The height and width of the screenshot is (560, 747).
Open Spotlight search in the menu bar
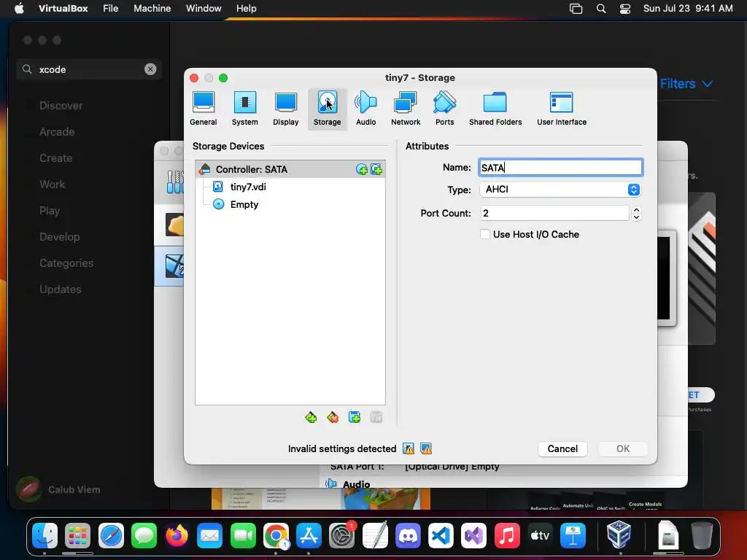click(x=601, y=9)
